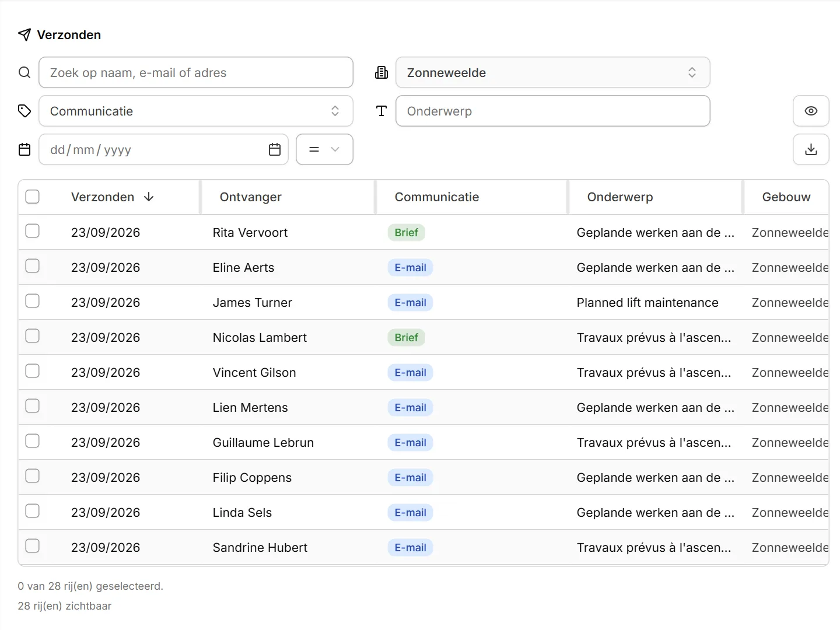Click subject Planned lift maintenance

point(647,303)
